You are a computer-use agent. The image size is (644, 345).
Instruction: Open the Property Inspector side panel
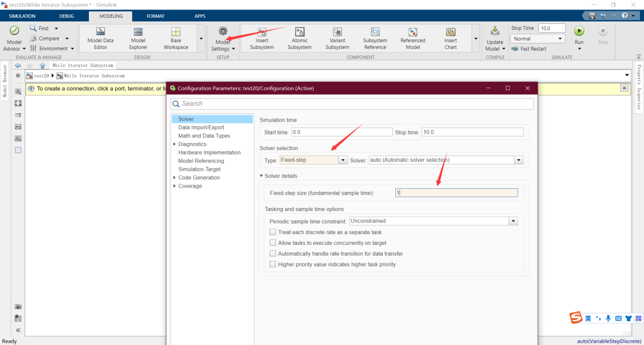pyautogui.click(x=639, y=87)
